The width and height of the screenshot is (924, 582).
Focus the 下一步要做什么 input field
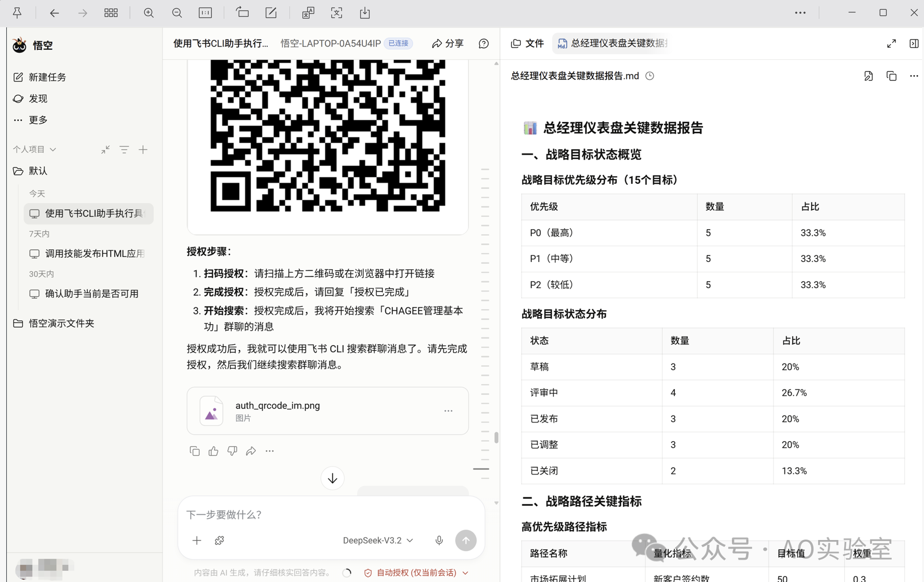331,515
